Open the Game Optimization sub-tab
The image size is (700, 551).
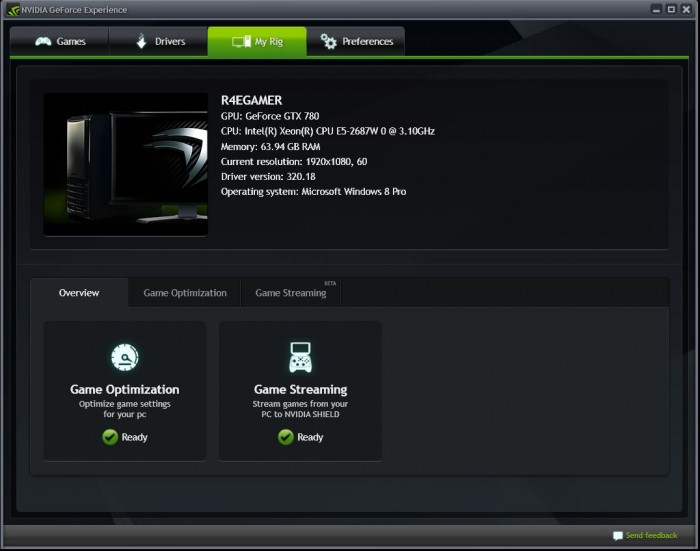[x=185, y=293]
